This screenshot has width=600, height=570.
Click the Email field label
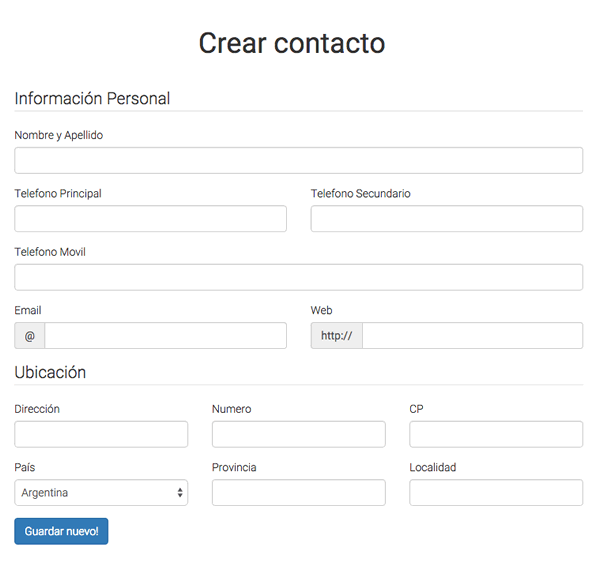[28, 310]
